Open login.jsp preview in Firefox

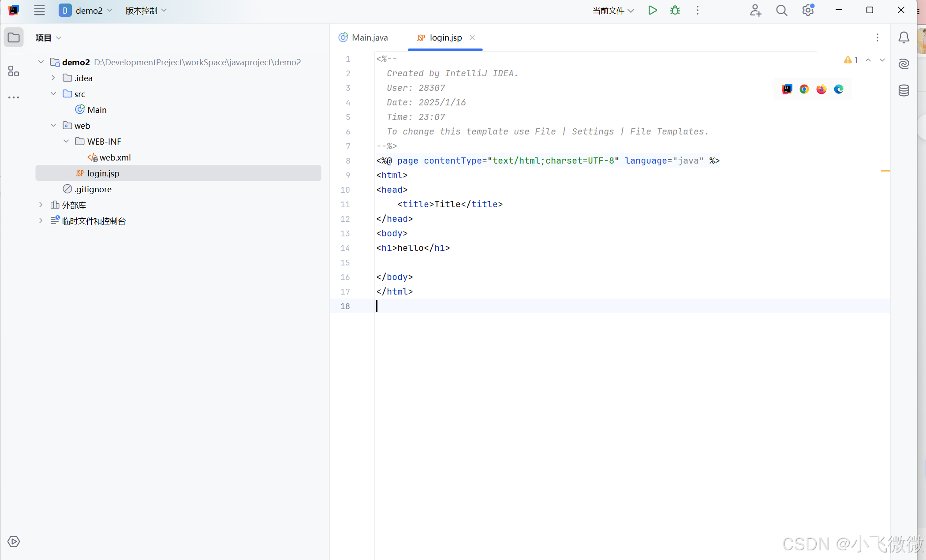point(821,89)
